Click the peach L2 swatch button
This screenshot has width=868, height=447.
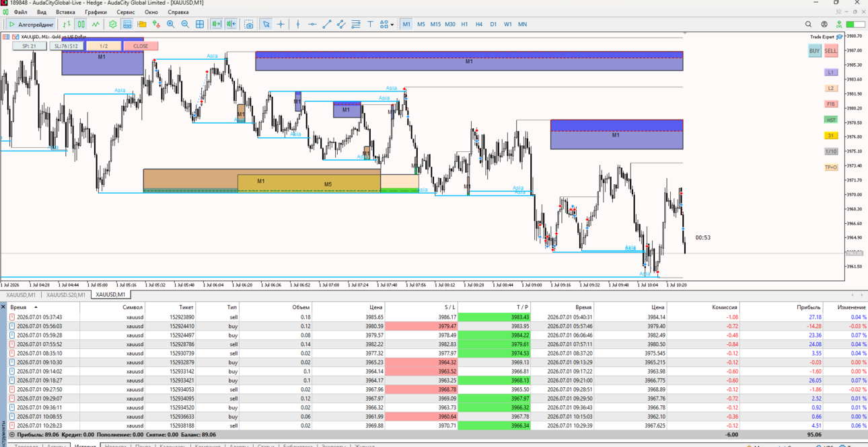831,88
